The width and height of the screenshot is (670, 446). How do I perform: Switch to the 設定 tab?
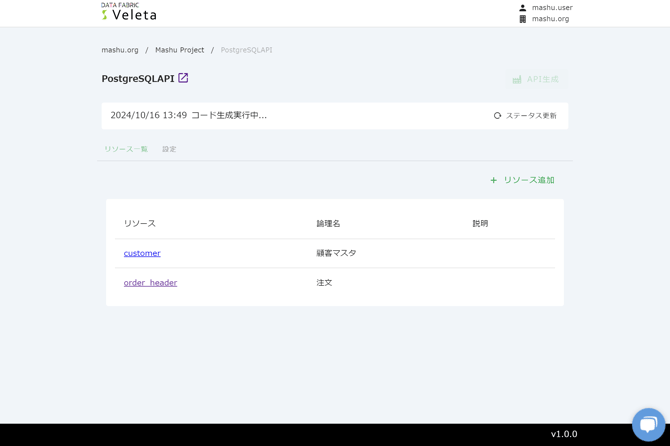click(169, 149)
